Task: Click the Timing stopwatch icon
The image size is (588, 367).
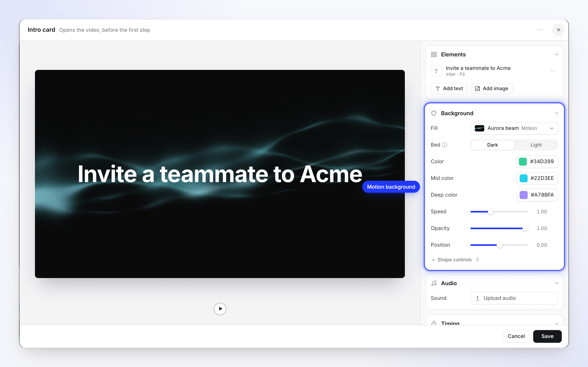Action: tap(434, 323)
